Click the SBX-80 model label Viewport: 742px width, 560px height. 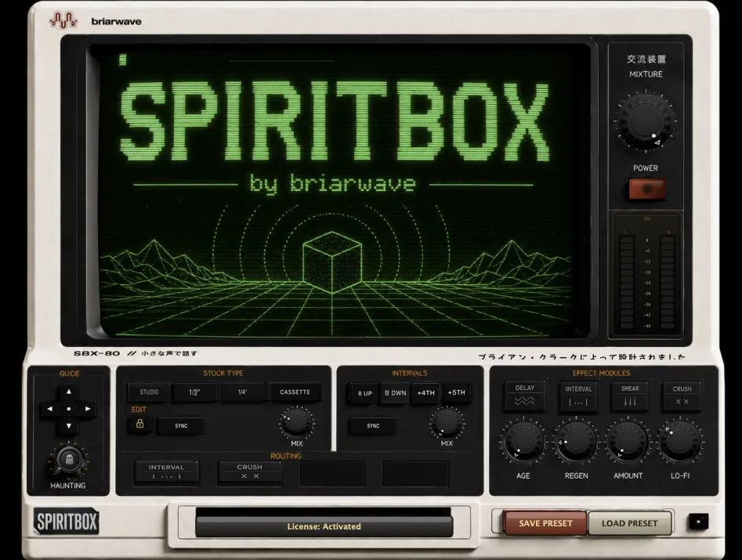97,353
